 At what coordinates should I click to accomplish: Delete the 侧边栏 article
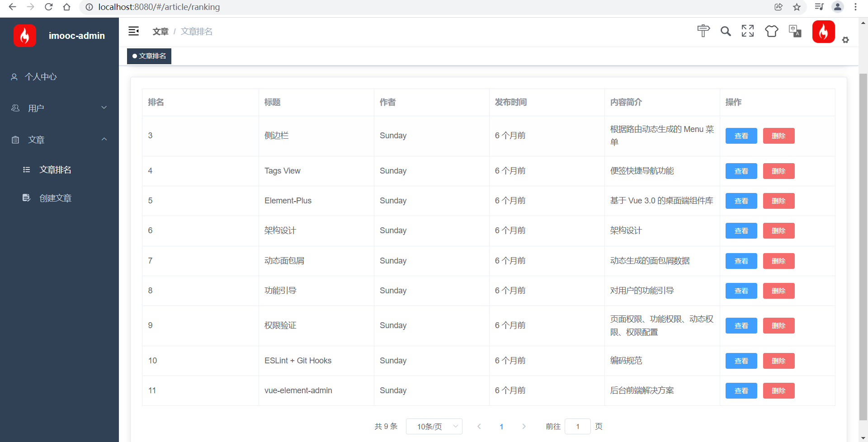[x=778, y=136]
